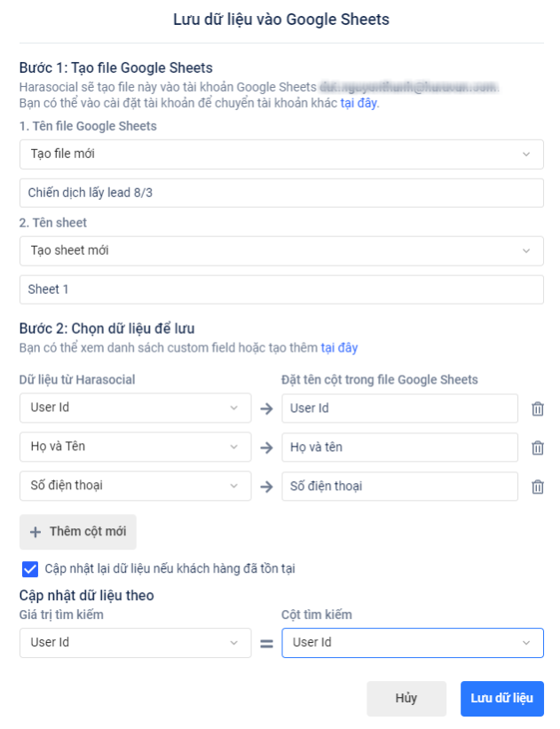This screenshot has width=560, height=729.
Task: Open the Tạo file mới dropdown
Action: pyautogui.click(x=281, y=154)
